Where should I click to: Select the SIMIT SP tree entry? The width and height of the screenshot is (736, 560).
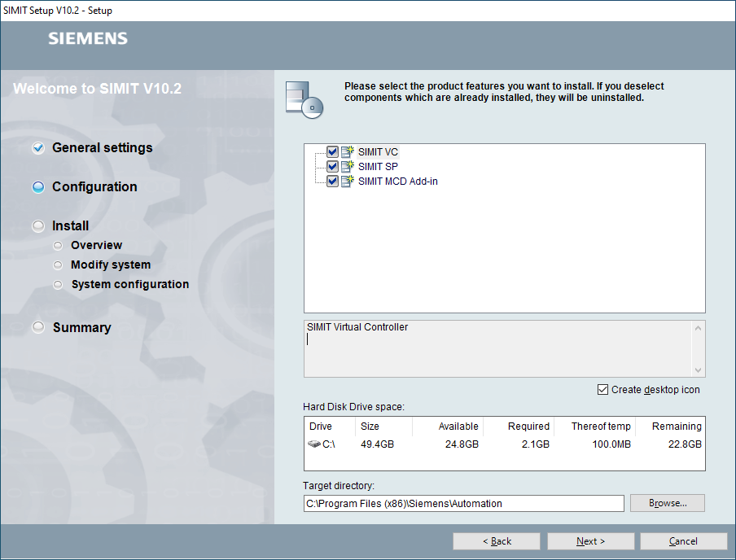coord(378,166)
